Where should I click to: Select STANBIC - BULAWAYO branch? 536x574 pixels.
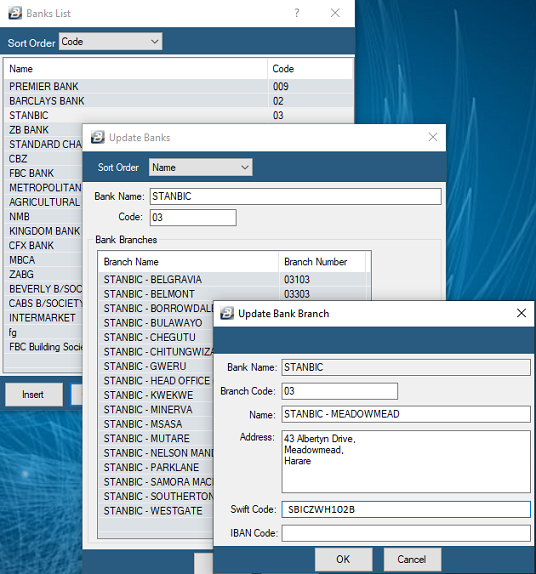click(156, 323)
